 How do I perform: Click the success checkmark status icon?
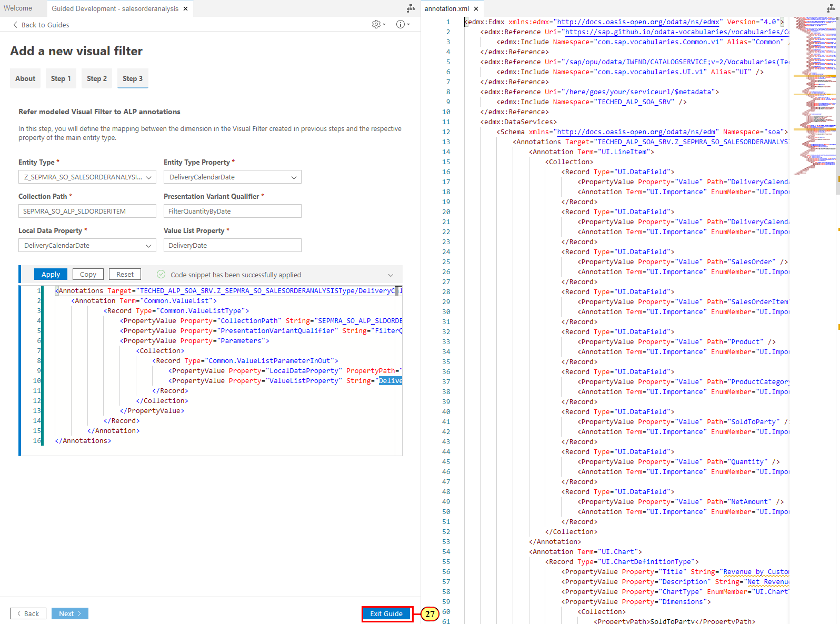coord(161,274)
